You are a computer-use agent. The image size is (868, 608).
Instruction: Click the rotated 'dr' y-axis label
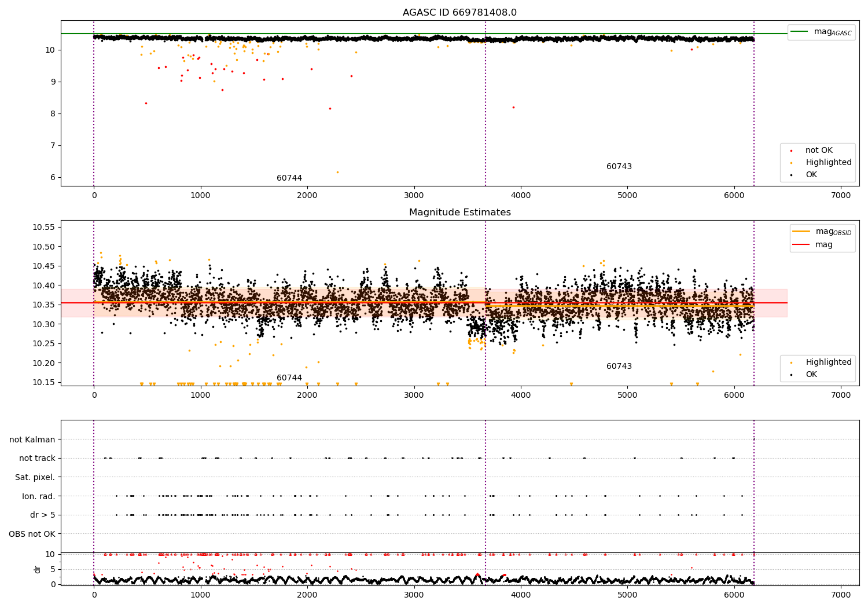click(x=38, y=569)
